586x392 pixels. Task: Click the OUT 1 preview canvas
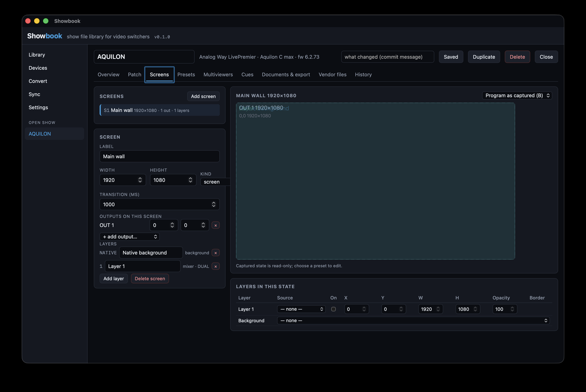point(375,181)
